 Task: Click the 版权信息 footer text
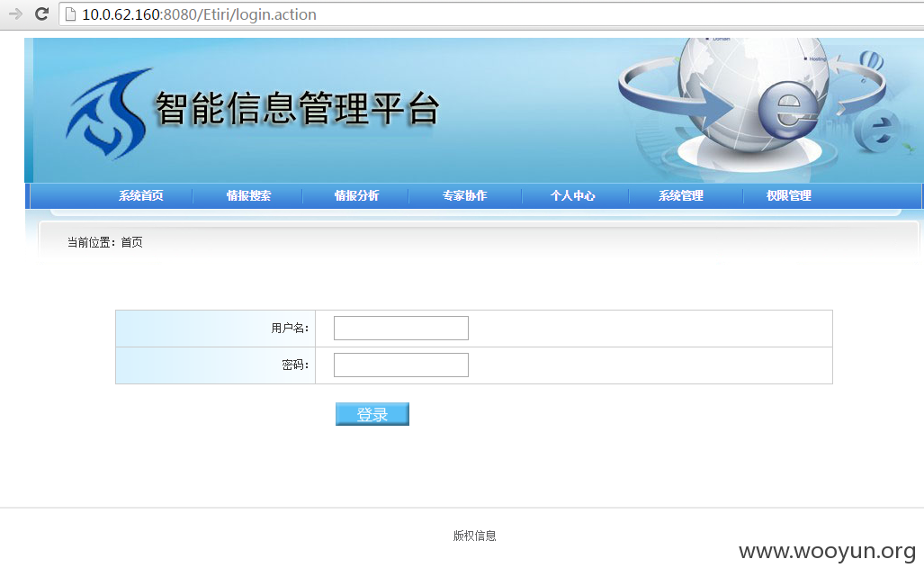(x=474, y=536)
